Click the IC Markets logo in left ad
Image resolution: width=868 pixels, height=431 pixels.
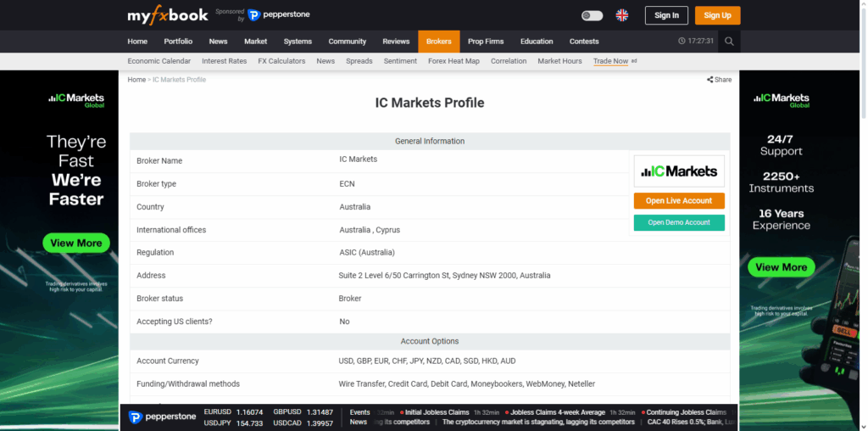[x=76, y=100]
